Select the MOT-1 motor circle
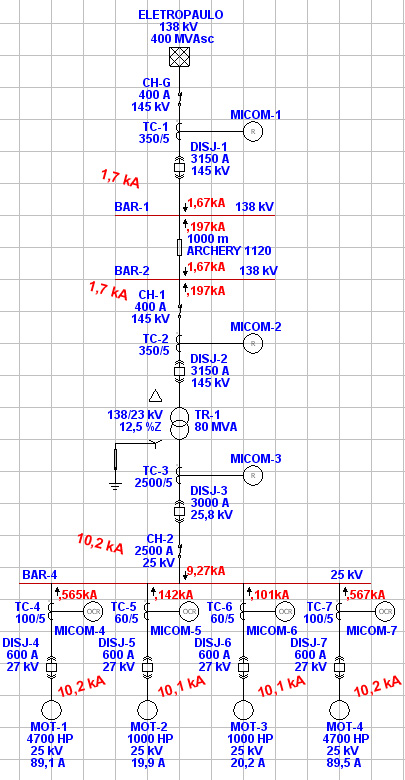405x780 pixels. tap(51, 709)
